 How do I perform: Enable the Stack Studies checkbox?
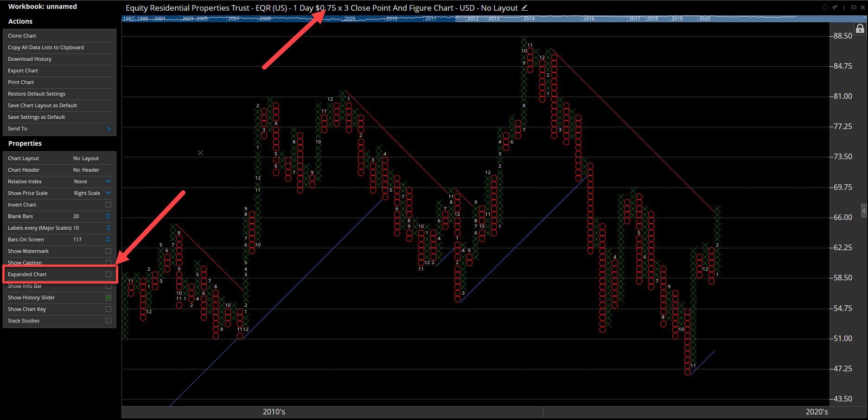click(108, 321)
